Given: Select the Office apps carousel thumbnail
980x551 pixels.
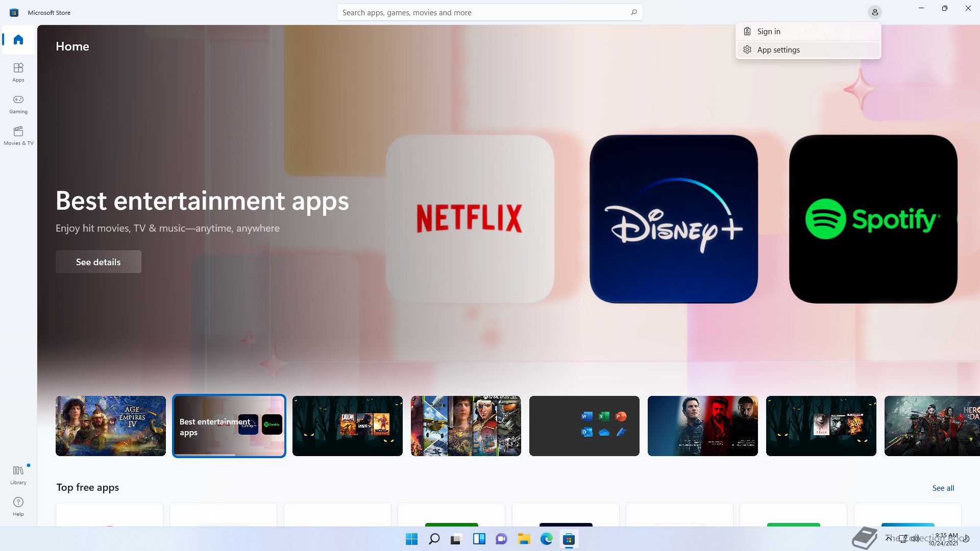Looking at the screenshot, I should (584, 426).
